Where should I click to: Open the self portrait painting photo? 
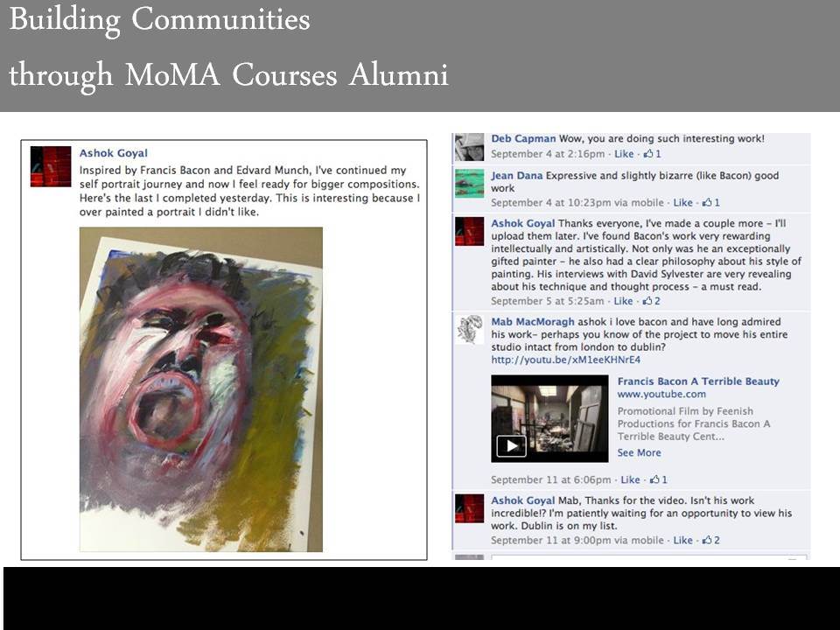(201, 389)
